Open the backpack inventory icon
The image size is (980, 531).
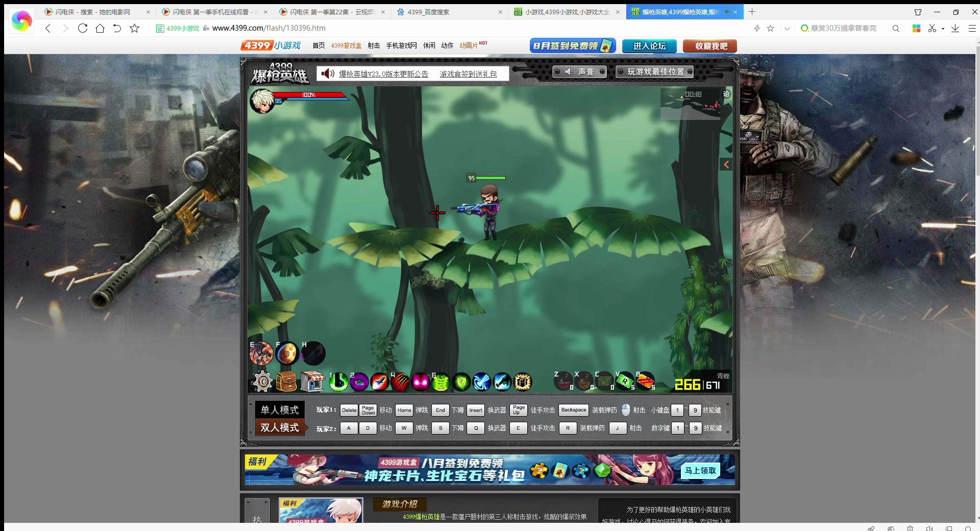(287, 381)
